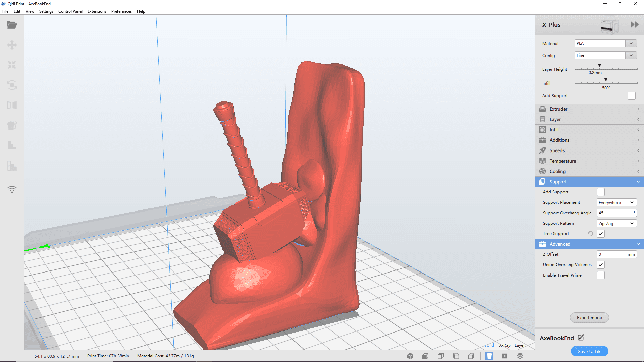
Task: Open the Help menu
Action: click(x=141, y=11)
